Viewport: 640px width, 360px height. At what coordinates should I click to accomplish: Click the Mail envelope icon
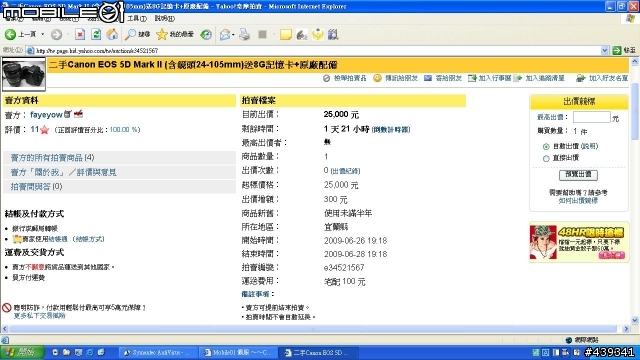[x=224, y=35]
